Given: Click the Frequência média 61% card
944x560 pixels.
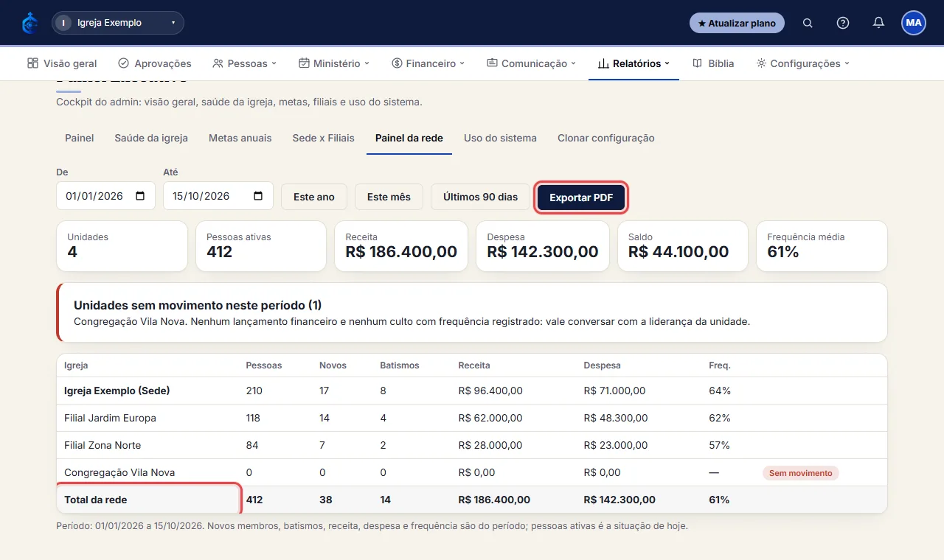Looking at the screenshot, I should [822, 246].
